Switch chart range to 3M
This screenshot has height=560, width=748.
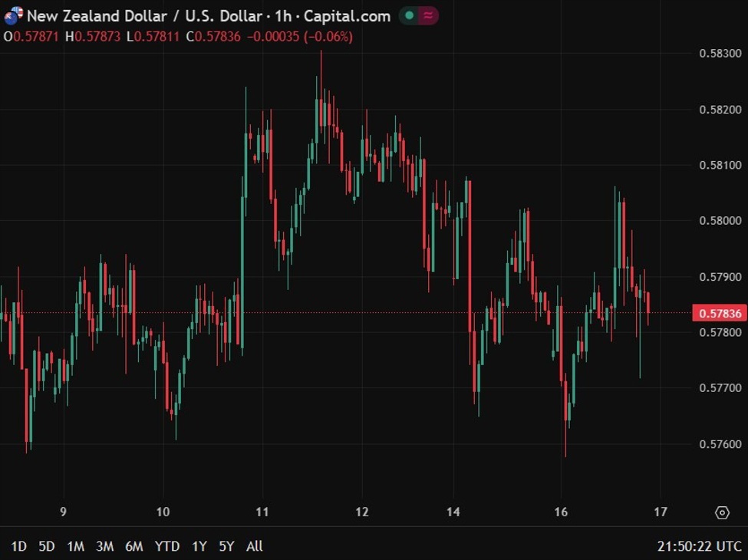(104, 546)
